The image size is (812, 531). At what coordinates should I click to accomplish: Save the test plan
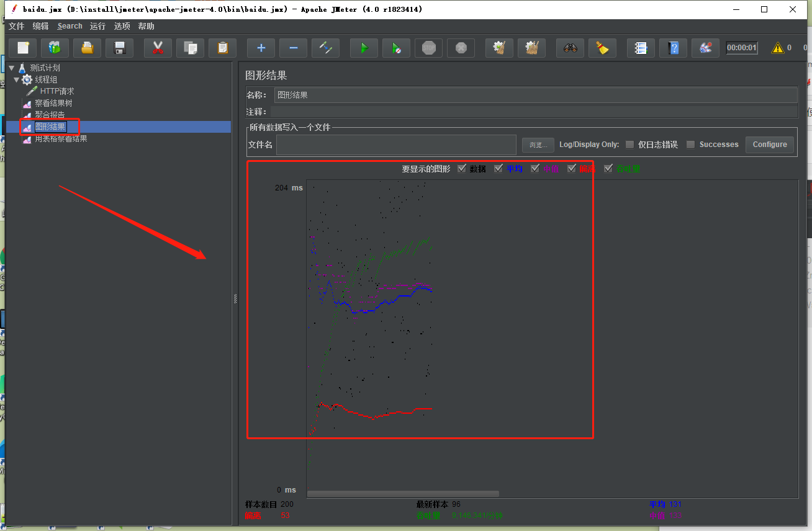pos(120,48)
